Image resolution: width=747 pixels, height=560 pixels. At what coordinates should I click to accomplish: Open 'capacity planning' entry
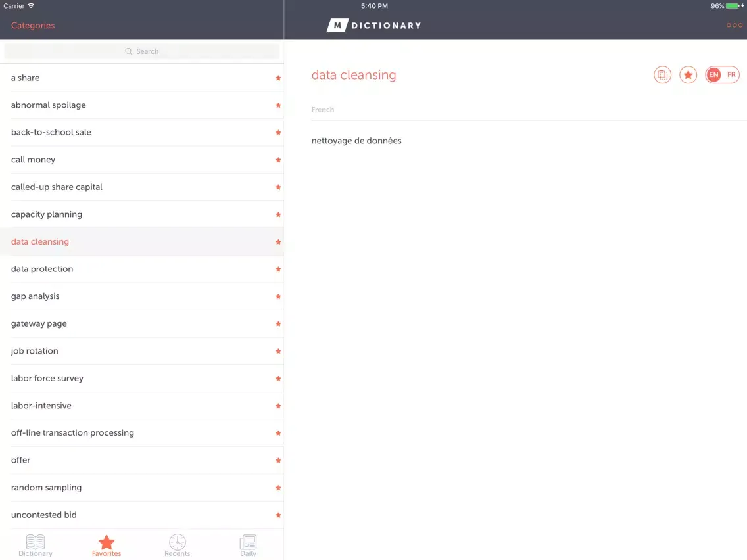tap(142, 214)
